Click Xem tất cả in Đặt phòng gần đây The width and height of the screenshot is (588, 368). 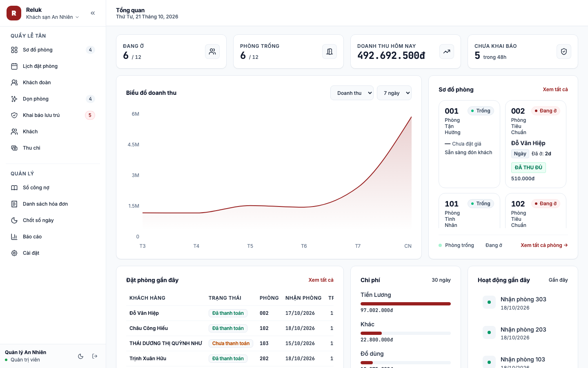(x=321, y=280)
